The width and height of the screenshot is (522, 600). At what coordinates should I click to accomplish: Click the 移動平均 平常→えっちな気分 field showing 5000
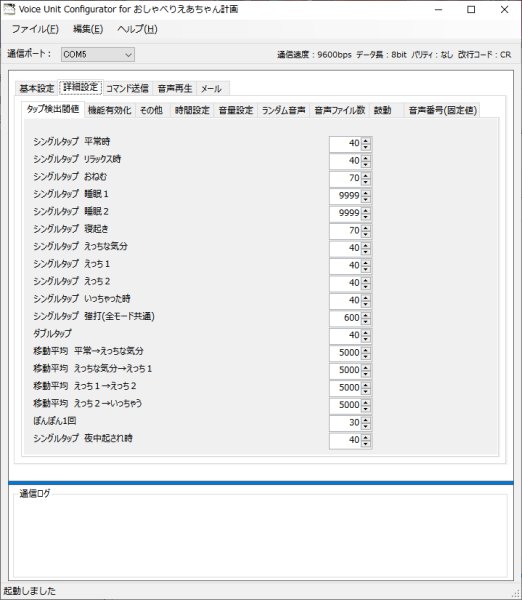(346, 353)
